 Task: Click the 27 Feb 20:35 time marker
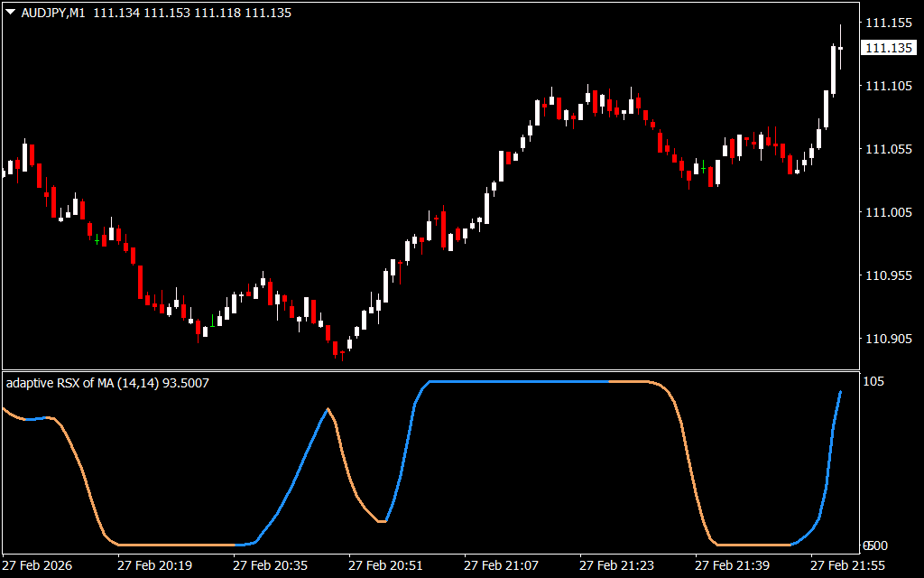(x=270, y=565)
